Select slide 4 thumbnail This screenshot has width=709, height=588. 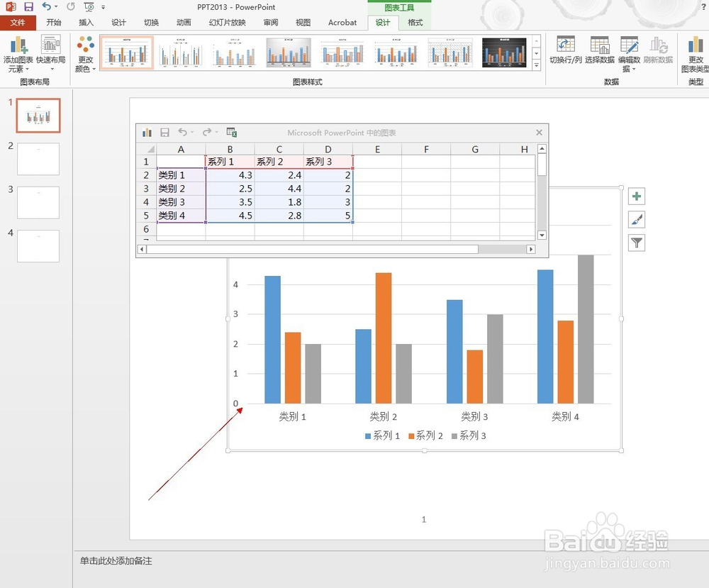tap(38, 246)
